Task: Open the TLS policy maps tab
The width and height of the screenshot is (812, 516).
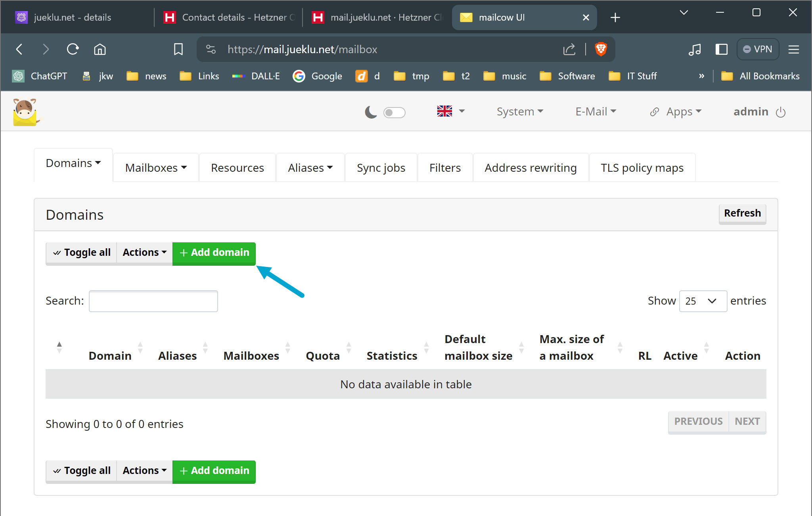Action: tap(642, 168)
